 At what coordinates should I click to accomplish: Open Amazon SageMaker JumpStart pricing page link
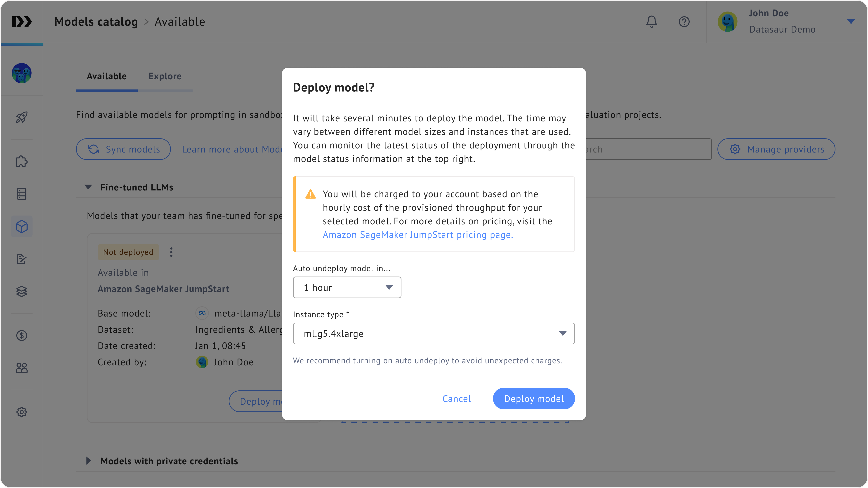417,235
